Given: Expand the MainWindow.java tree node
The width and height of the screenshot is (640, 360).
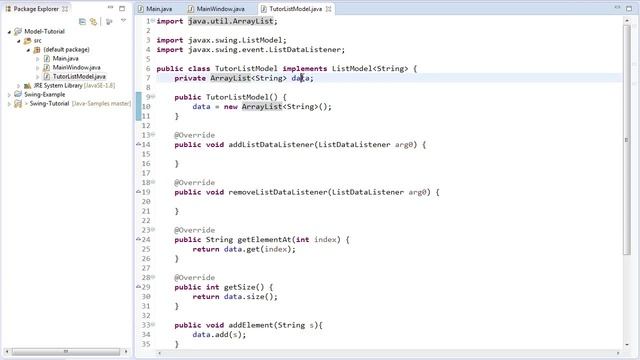Looking at the screenshot, I should click(x=38, y=68).
